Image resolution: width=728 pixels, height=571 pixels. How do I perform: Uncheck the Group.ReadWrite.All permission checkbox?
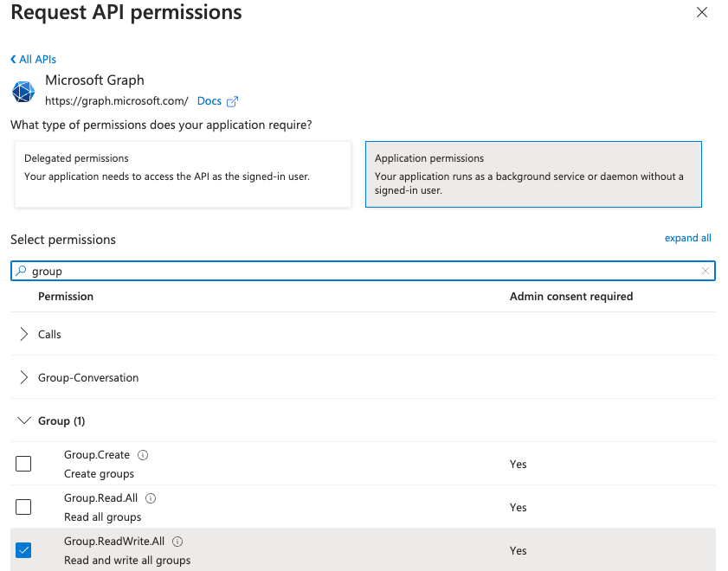tap(23, 550)
